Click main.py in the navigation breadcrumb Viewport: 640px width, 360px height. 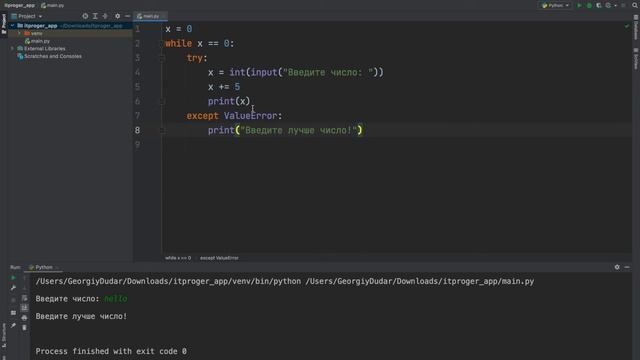point(53,5)
